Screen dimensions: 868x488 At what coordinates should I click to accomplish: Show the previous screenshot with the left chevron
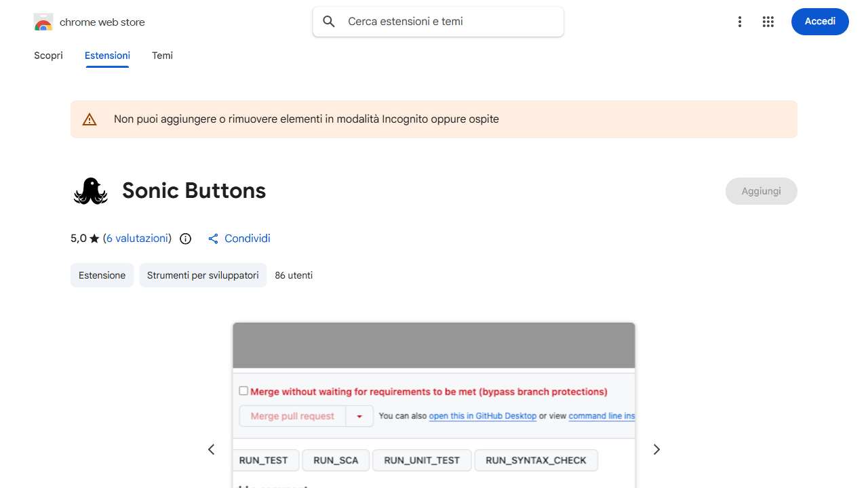(x=211, y=449)
